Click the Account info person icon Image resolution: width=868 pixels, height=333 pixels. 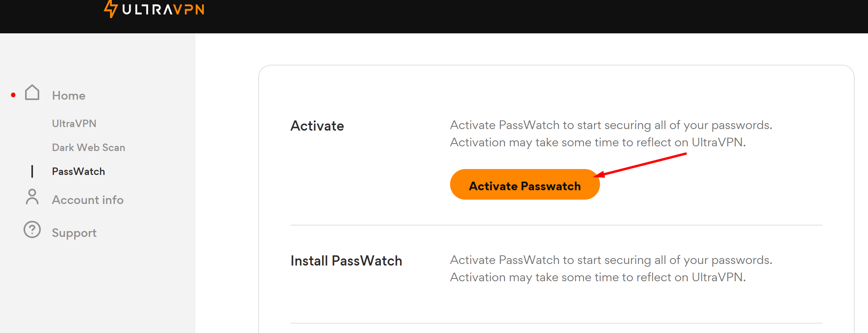[32, 197]
